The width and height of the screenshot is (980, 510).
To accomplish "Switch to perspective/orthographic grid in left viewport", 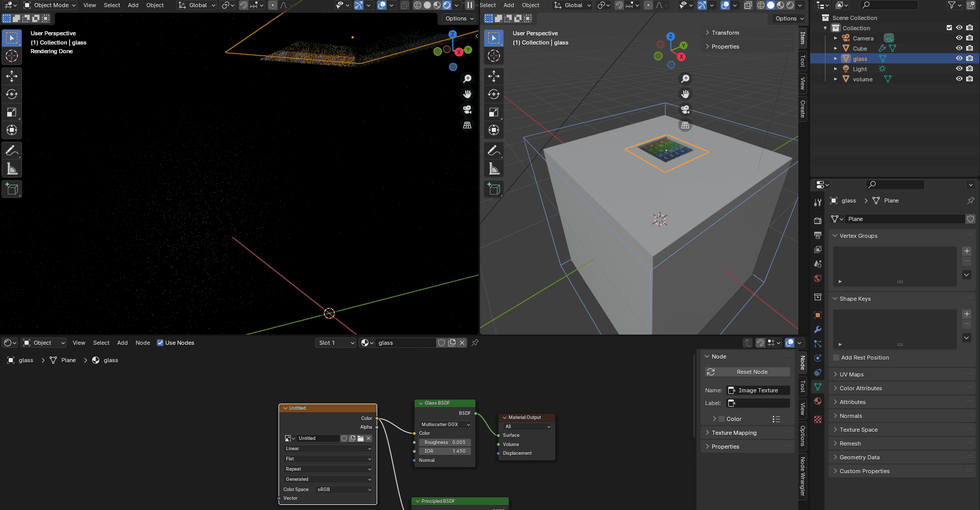I will (467, 125).
